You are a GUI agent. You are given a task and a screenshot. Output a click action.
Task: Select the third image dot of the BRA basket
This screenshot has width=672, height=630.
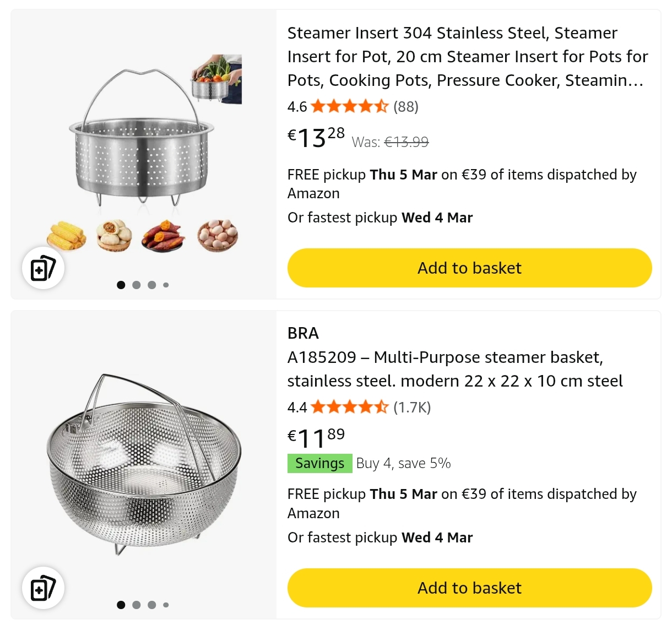click(152, 605)
